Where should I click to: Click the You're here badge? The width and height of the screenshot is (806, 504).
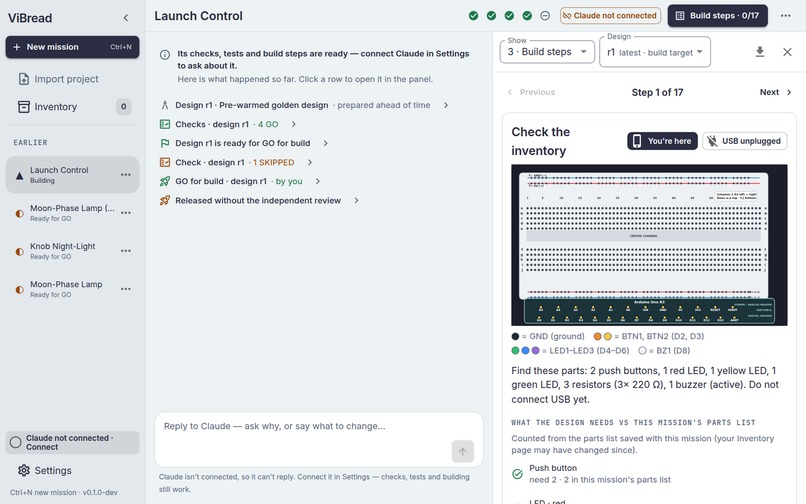(x=662, y=141)
